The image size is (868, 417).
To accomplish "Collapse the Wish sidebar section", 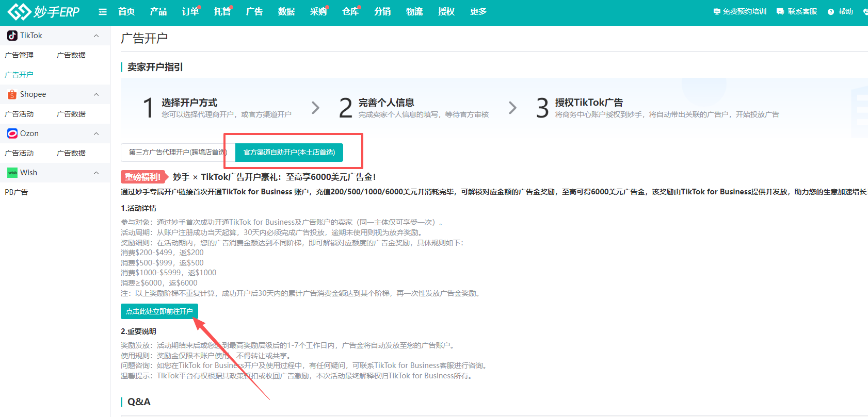I will point(96,173).
